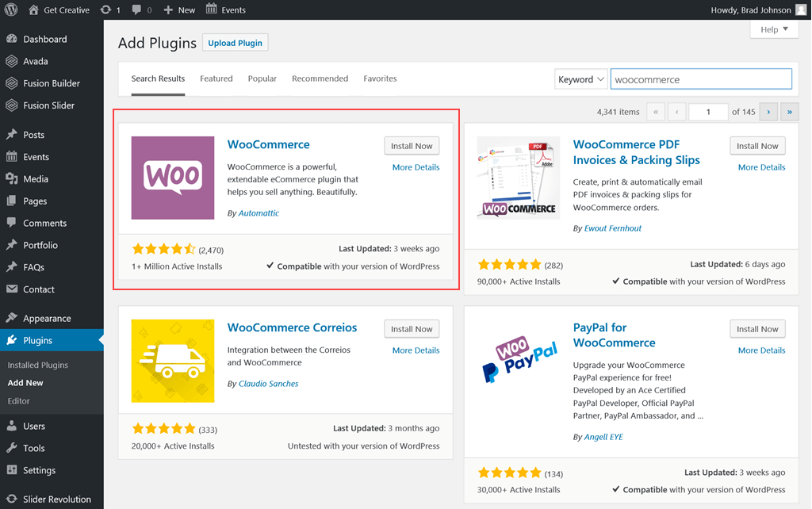Viewport: 812px width, 509px height.
Task: Open Fusion Slider icon in sidebar
Action: click(12, 105)
